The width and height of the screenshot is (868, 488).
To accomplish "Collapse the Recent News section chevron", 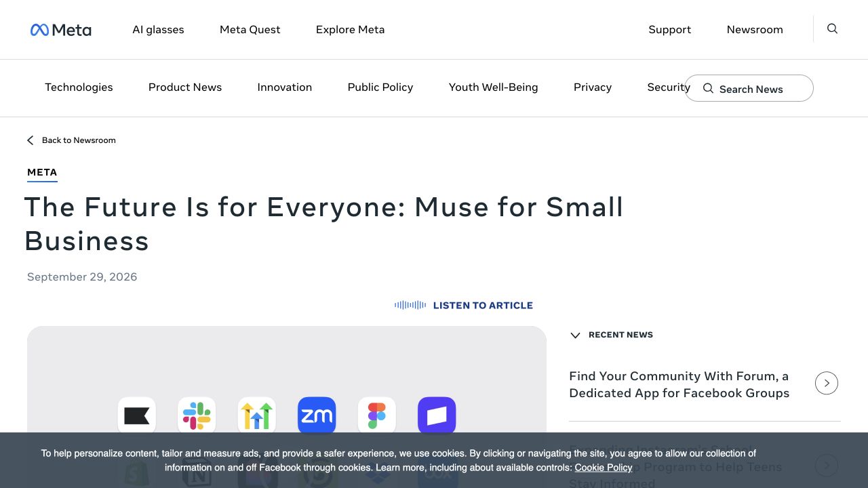I will click(576, 335).
